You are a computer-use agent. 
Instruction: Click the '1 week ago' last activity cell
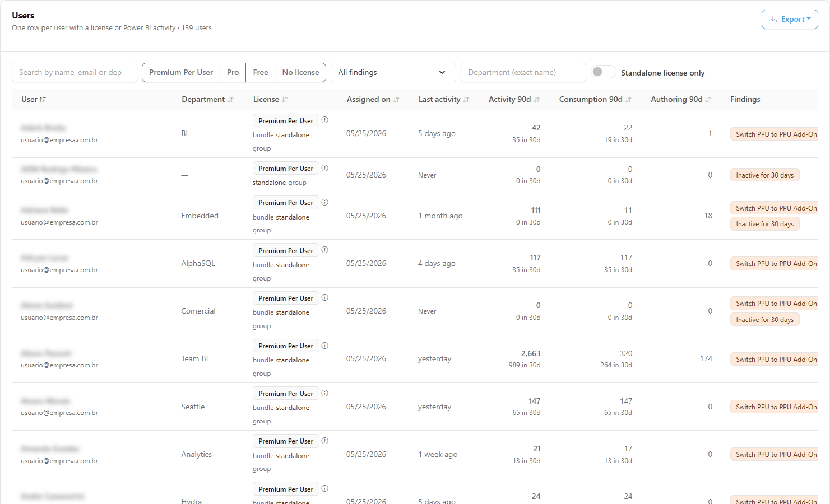438,454
